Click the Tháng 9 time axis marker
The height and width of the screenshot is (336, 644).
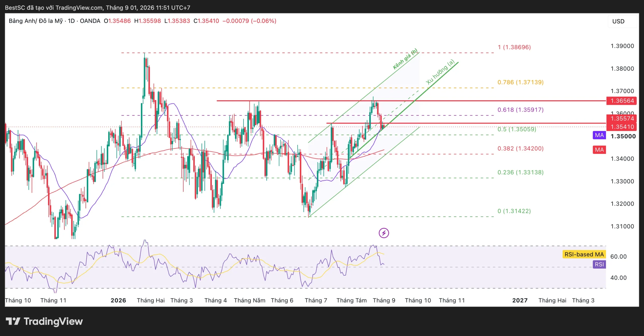click(384, 300)
